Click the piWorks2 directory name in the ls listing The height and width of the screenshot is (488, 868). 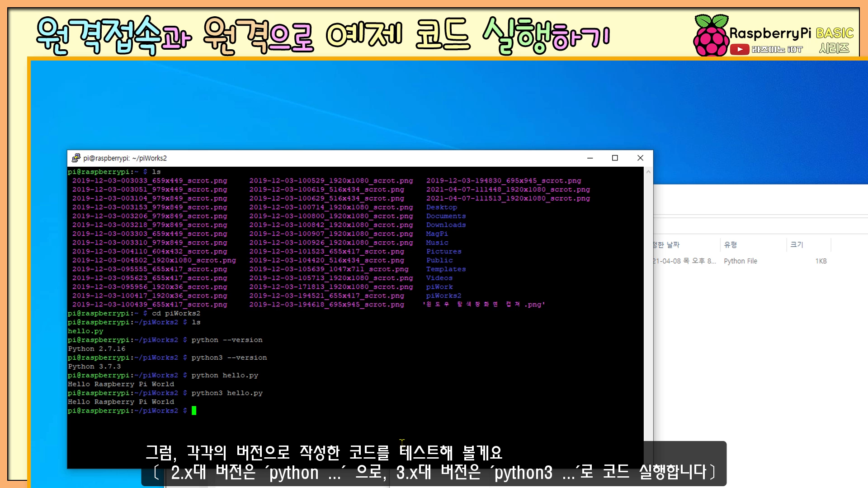click(443, 296)
